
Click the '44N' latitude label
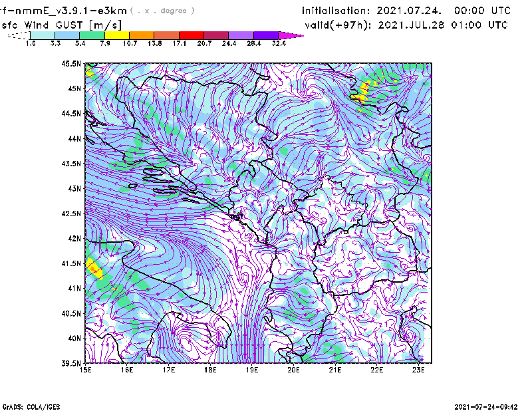74,138
